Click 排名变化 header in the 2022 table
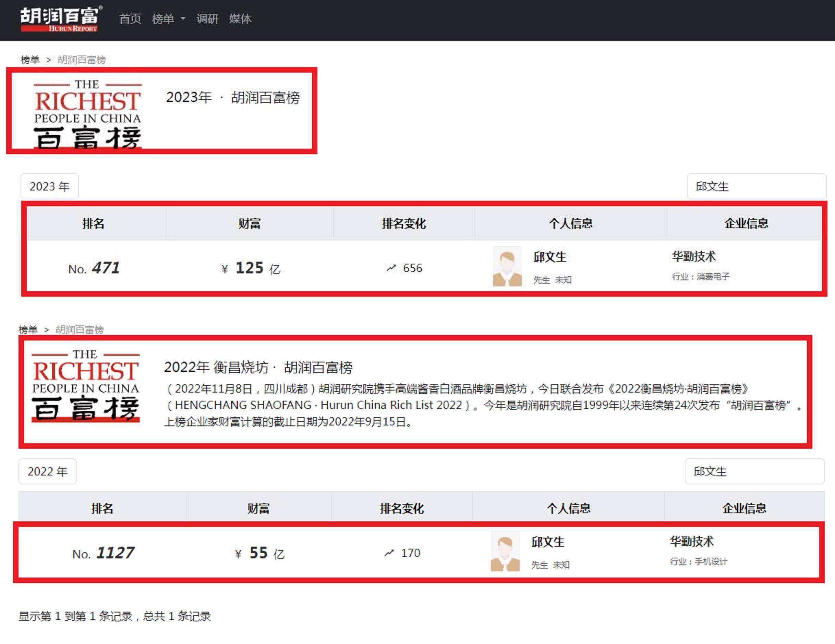The width and height of the screenshot is (835, 644). click(402, 508)
